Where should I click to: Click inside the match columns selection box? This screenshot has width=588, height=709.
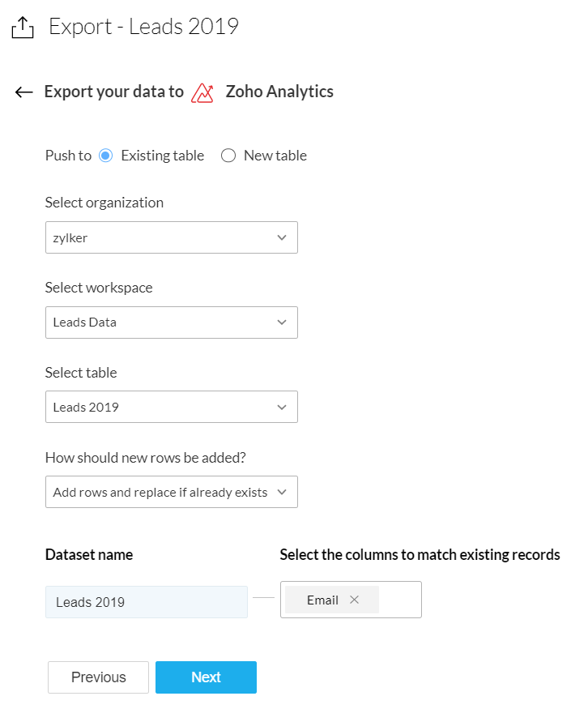[x=399, y=600]
